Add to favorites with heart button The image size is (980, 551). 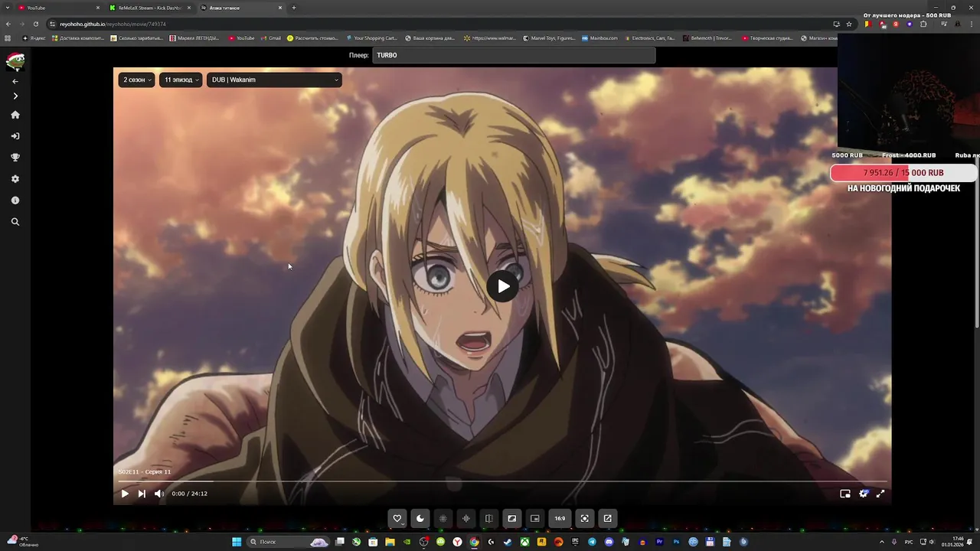pos(397,518)
